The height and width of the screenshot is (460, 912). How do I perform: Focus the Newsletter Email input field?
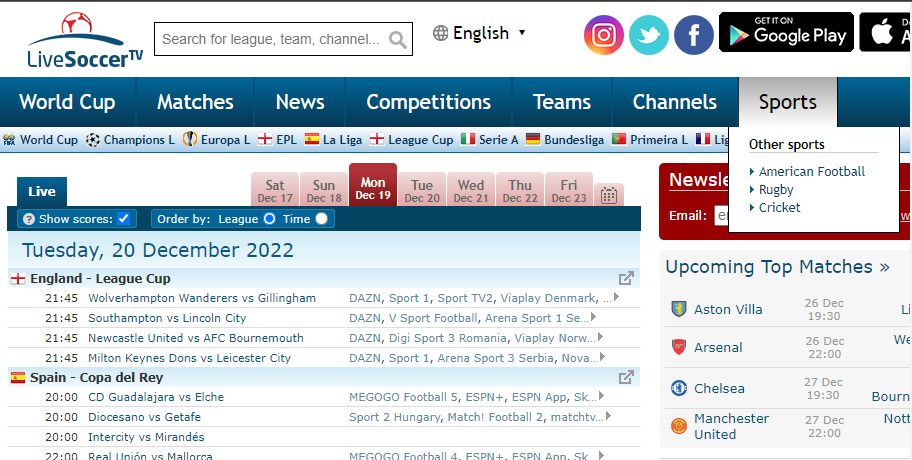[721, 216]
